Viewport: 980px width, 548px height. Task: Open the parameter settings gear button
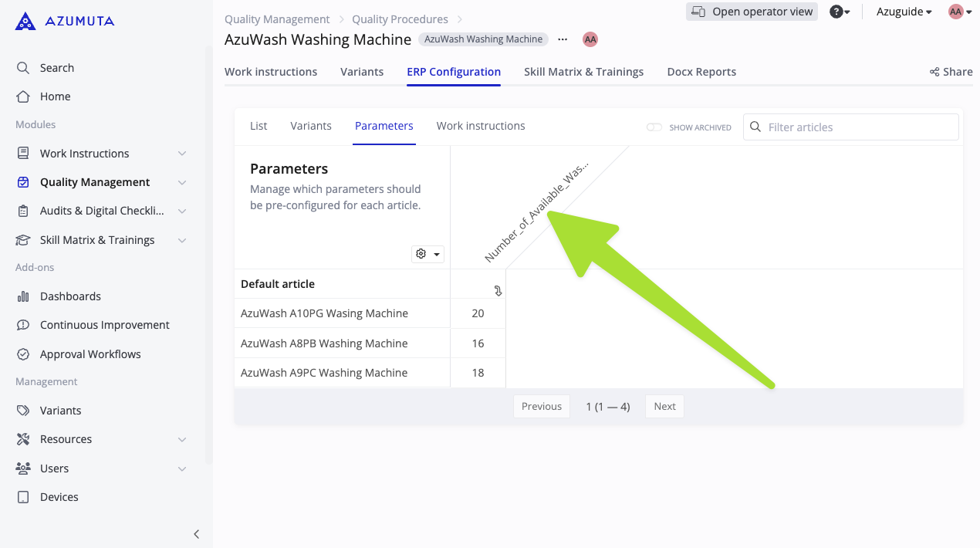coord(427,253)
